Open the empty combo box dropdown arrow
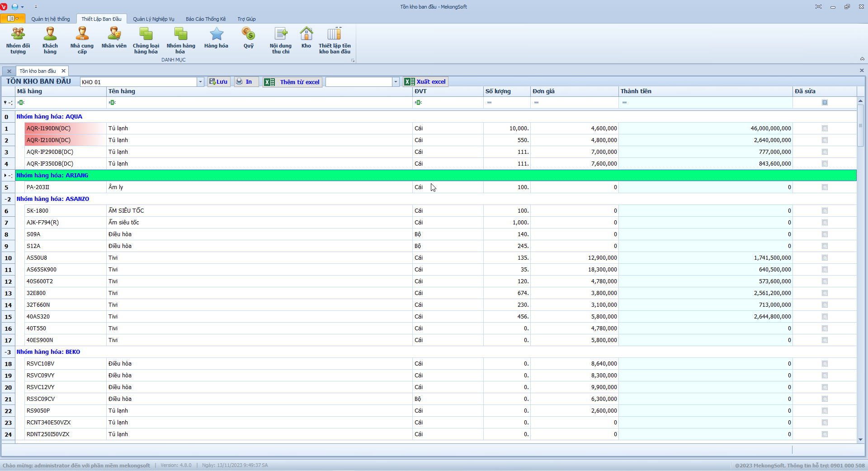 tap(396, 82)
